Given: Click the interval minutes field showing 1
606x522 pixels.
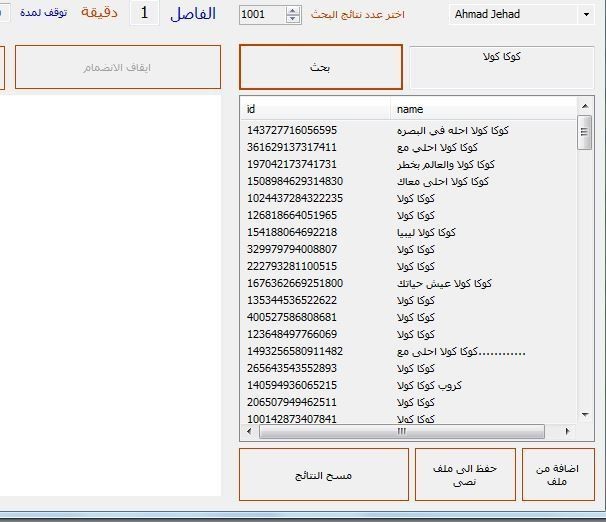Looking at the screenshot, I should pyautogui.click(x=146, y=13).
